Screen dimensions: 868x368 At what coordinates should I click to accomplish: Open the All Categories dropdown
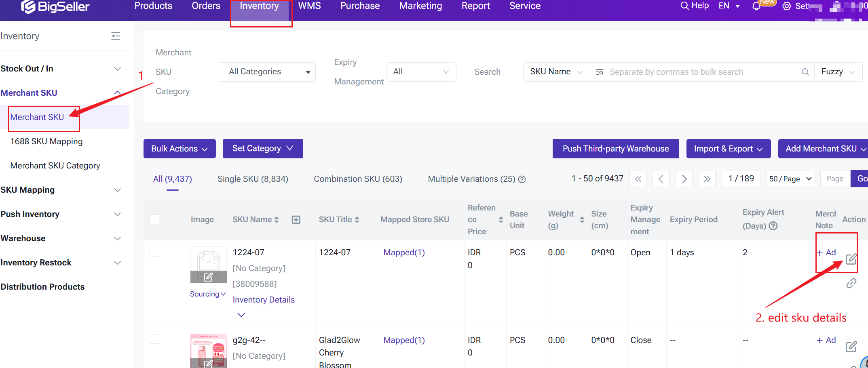point(267,72)
